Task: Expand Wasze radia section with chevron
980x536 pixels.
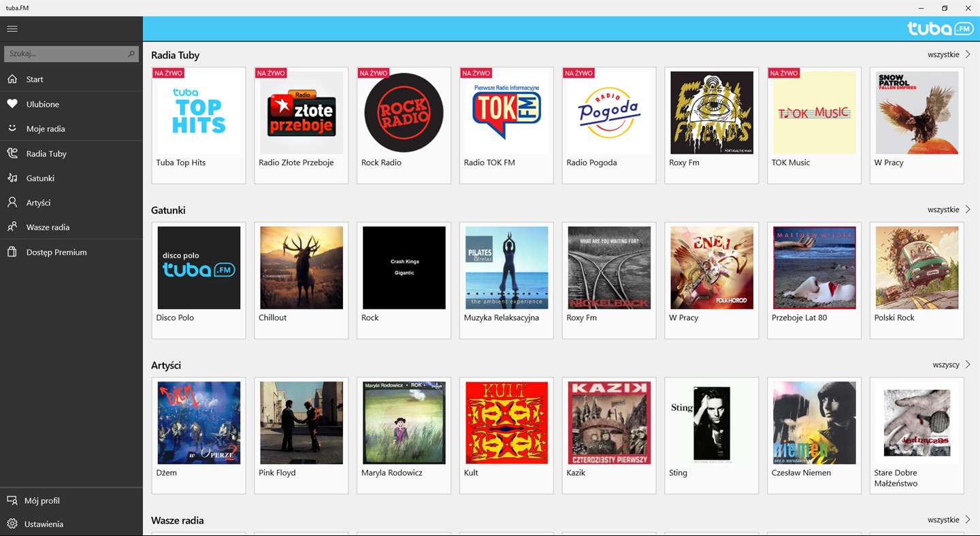Action: [x=968, y=520]
